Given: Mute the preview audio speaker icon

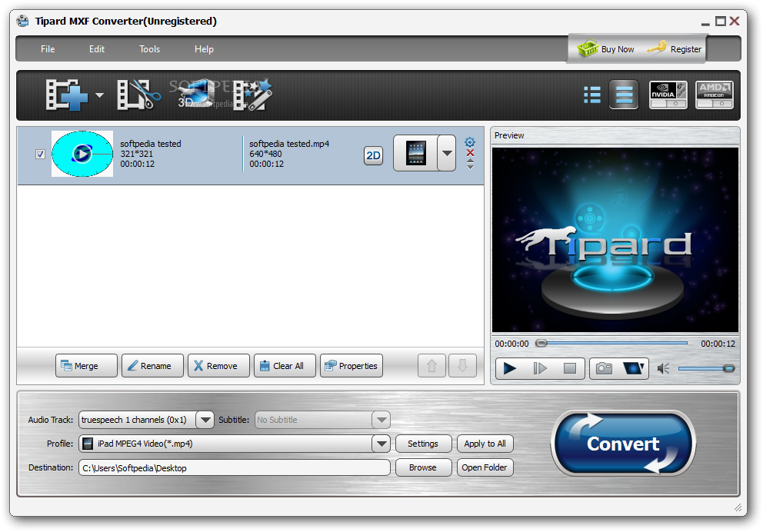Looking at the screenshot, I should [x=663, y=368].
